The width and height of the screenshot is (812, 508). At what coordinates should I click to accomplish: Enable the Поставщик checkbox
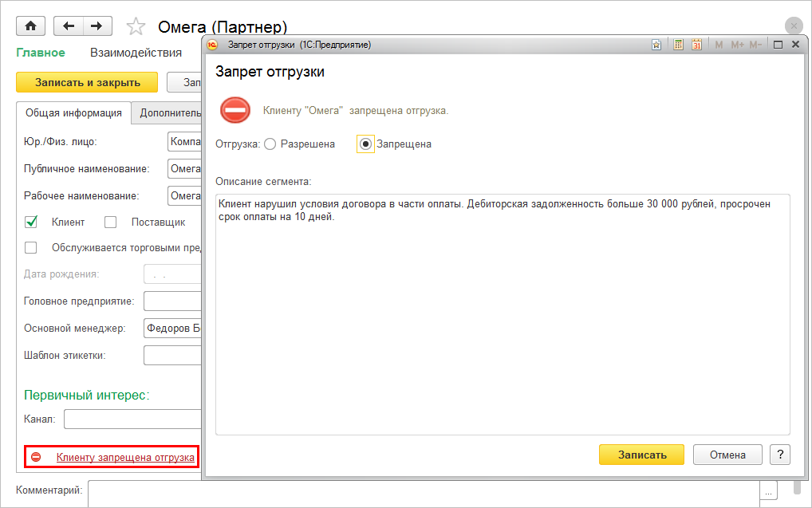[x=111, y=222]
